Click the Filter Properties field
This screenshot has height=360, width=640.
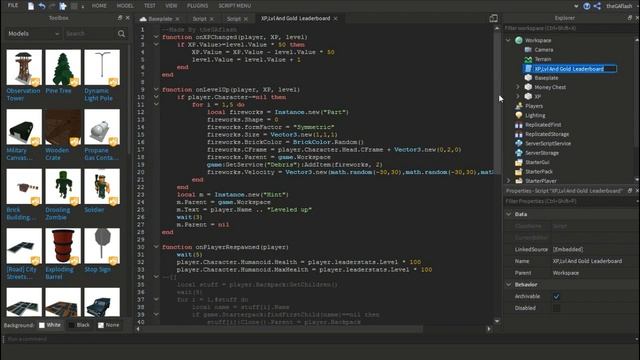point(569,201)
